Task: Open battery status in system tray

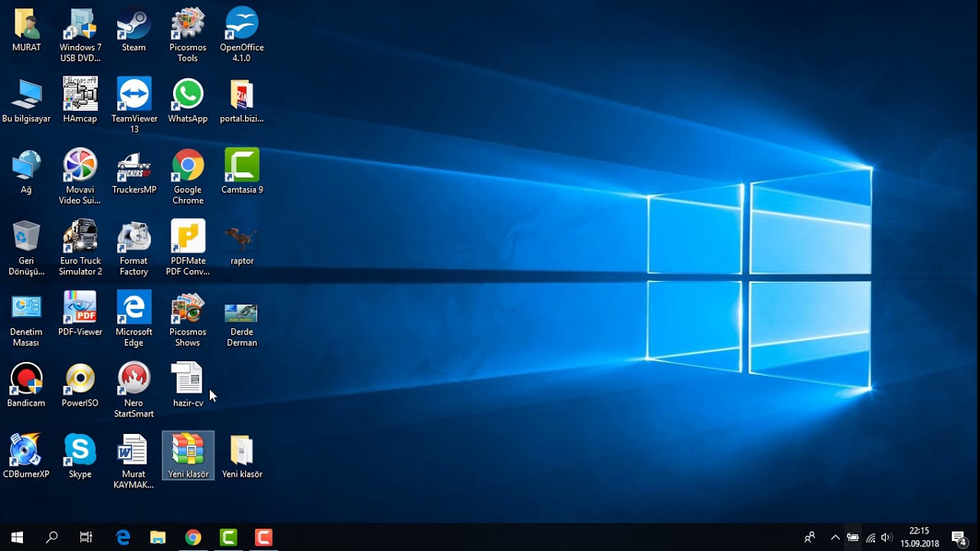Action: coord(852,537)
